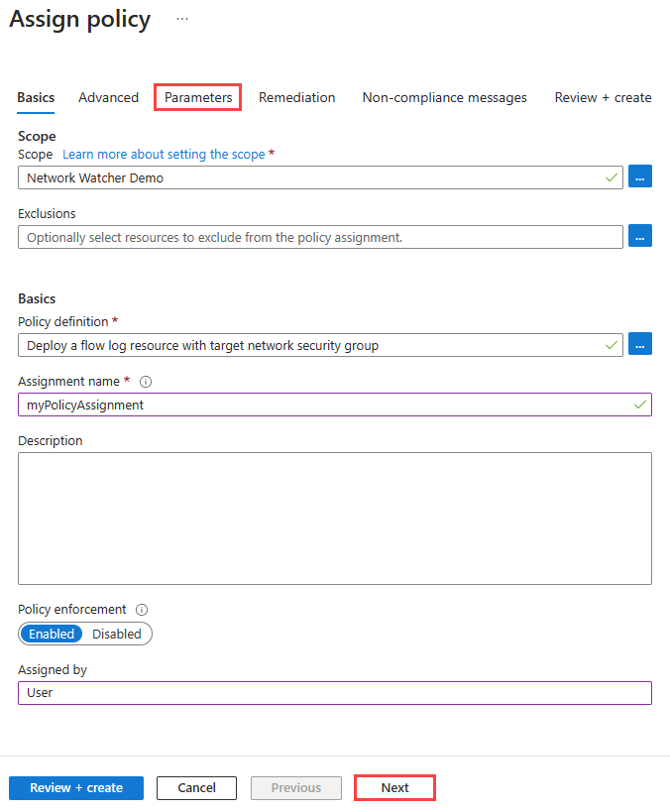Image resolution: width=670 pixels, height=812 pixels.
Task: Open the Exclusions picker ellipsis button
Action: pyautogui.click(x=639, y=237)
